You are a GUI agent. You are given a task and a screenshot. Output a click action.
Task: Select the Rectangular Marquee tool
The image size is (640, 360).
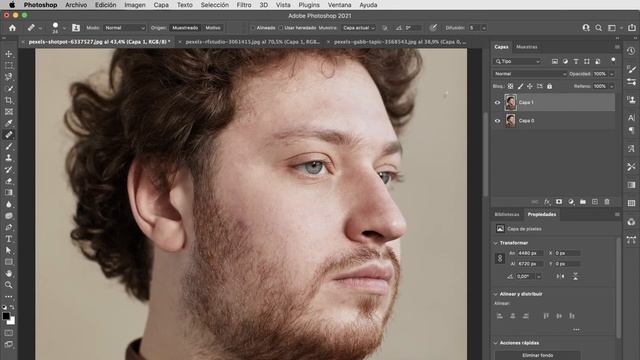9,65
